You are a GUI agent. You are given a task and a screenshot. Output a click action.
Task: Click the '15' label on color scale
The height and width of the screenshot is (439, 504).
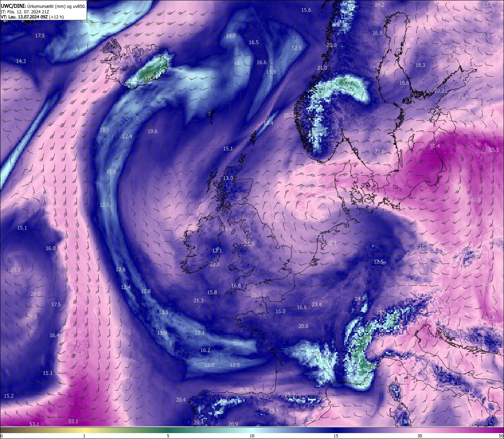coord(336,436)
